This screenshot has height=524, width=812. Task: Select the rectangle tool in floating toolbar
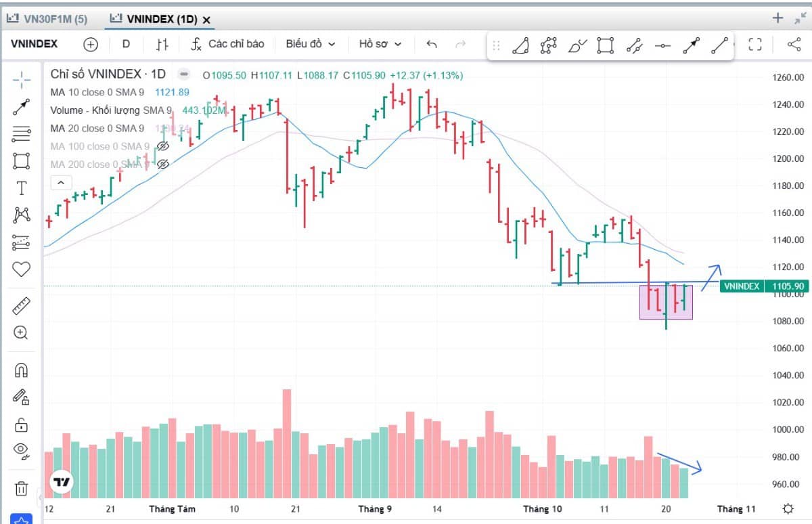coord(606,46)
